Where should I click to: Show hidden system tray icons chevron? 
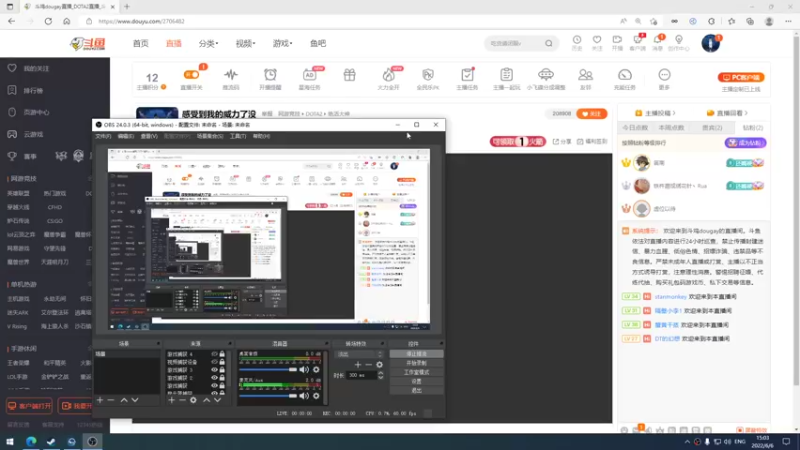pyautogui.click(x=687, y=442)
